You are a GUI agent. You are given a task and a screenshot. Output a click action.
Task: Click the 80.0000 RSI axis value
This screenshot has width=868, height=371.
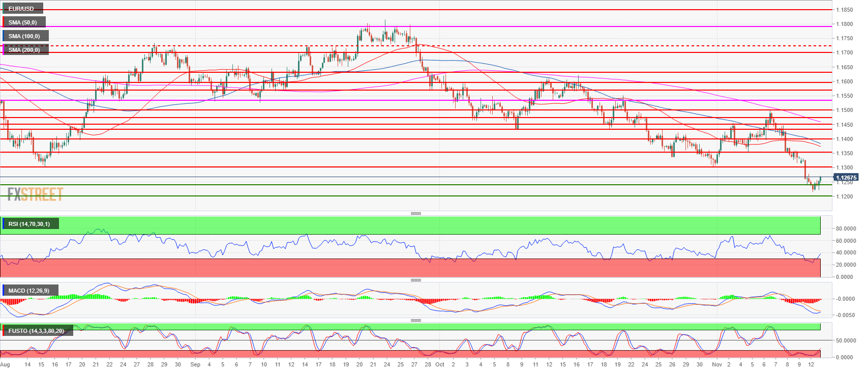click(x=845, y=229)
